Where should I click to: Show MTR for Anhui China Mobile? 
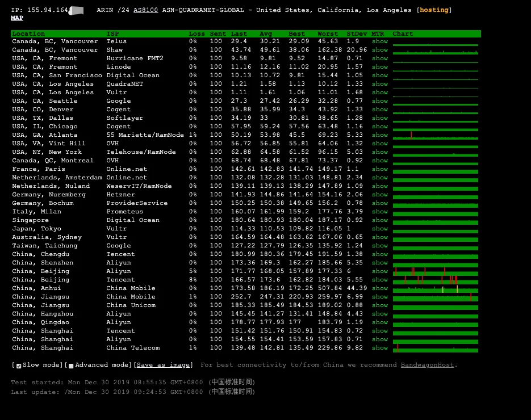[x=380, y=288]
